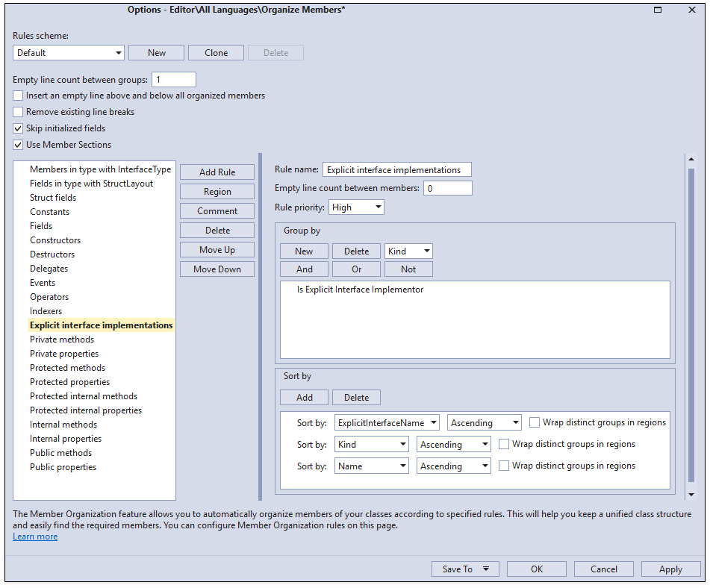
Task: Click the 'Clone' scheme button
Action: tap(216, 53)
